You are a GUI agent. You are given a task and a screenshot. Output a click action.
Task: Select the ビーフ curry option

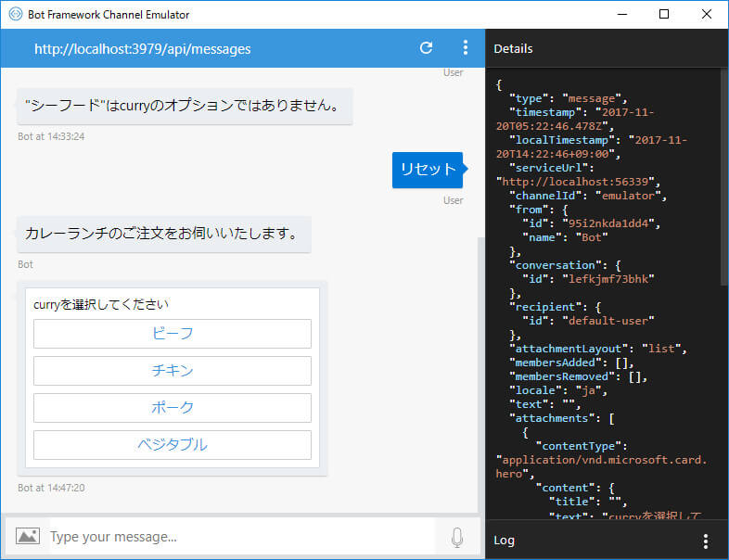tap(173, 334)
